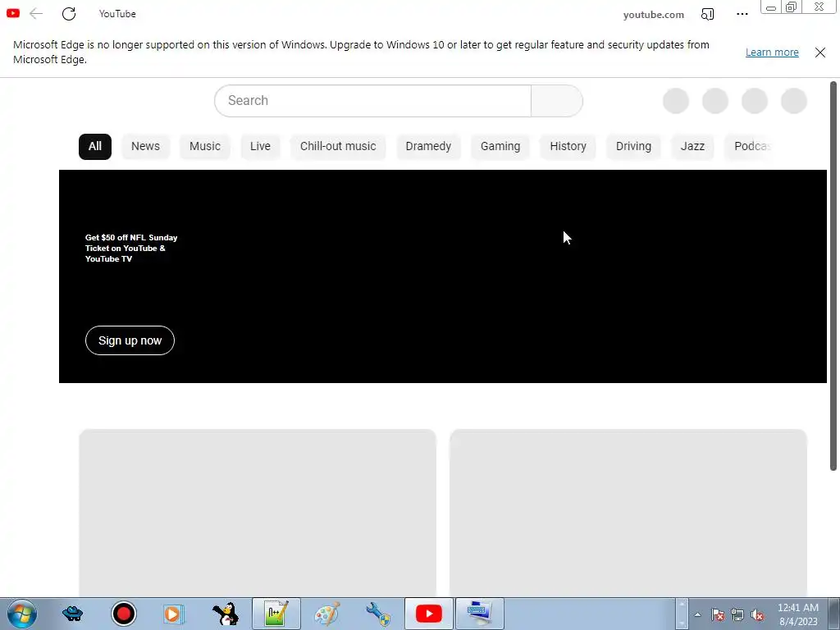
Task: Open the Paint palette taskbar icon
Action: (326, 614)
